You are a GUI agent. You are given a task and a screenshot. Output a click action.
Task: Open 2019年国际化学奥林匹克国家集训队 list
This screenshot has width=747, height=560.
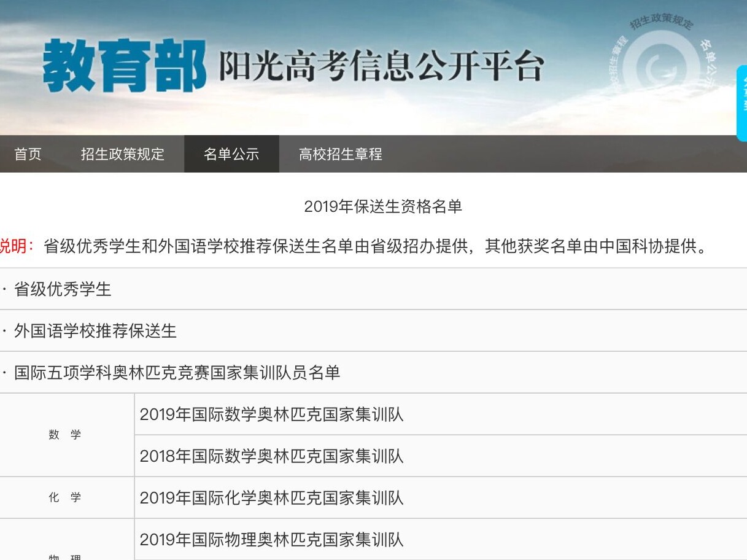pos(271,498)
